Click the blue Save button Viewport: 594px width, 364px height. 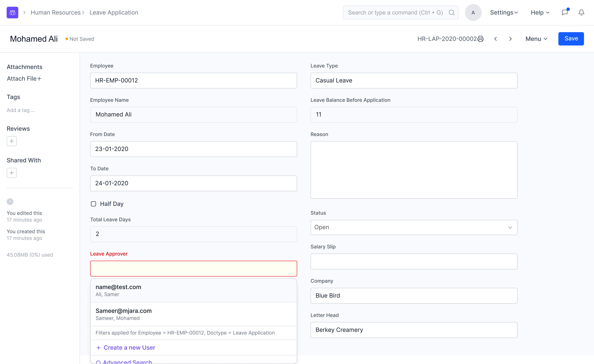(571, 39)
